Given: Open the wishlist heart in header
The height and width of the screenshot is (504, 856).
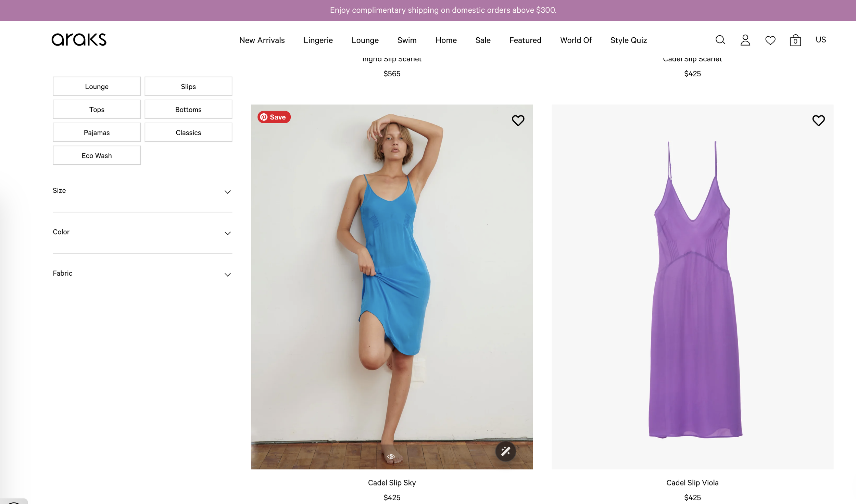Looking at the screenshot, I should pyautogui.click(x=770, y=40).
